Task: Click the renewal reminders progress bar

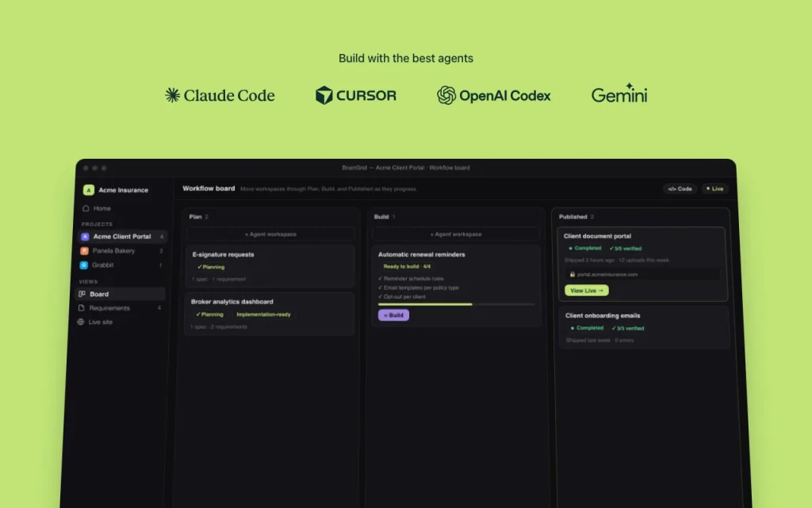Action: click(456, 304)
